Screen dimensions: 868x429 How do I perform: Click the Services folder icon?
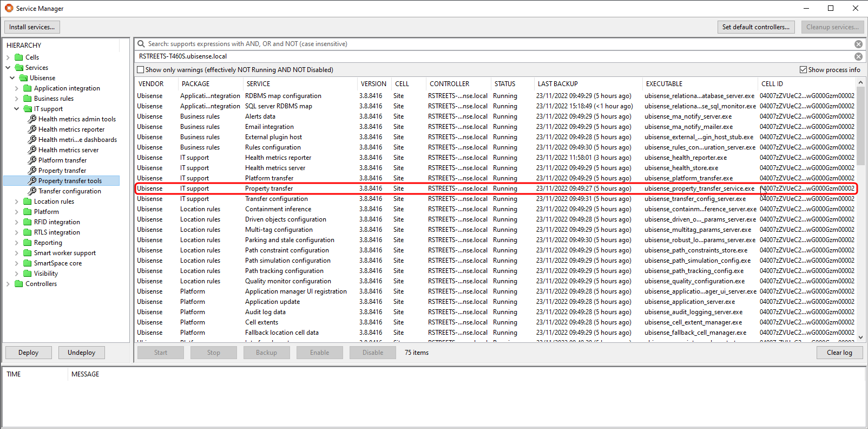click(x=19, y=68)
